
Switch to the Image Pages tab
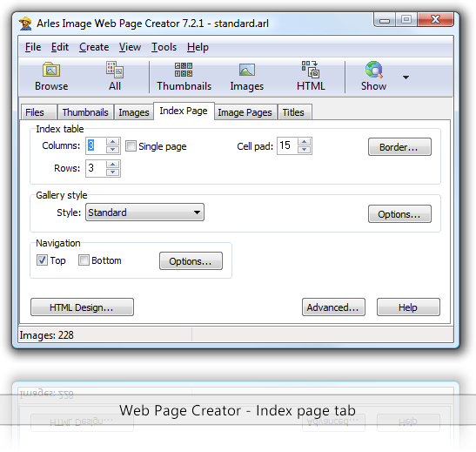[245, 112]
